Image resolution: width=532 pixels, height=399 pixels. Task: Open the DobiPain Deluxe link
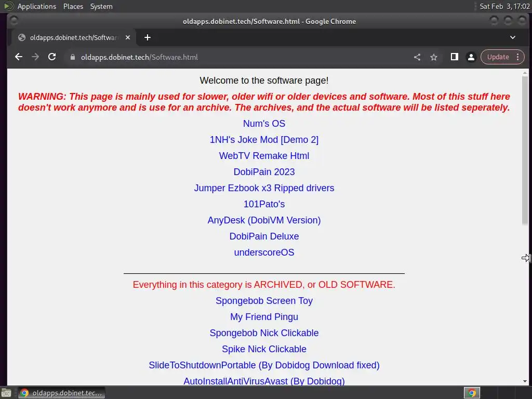coord(264,236)
